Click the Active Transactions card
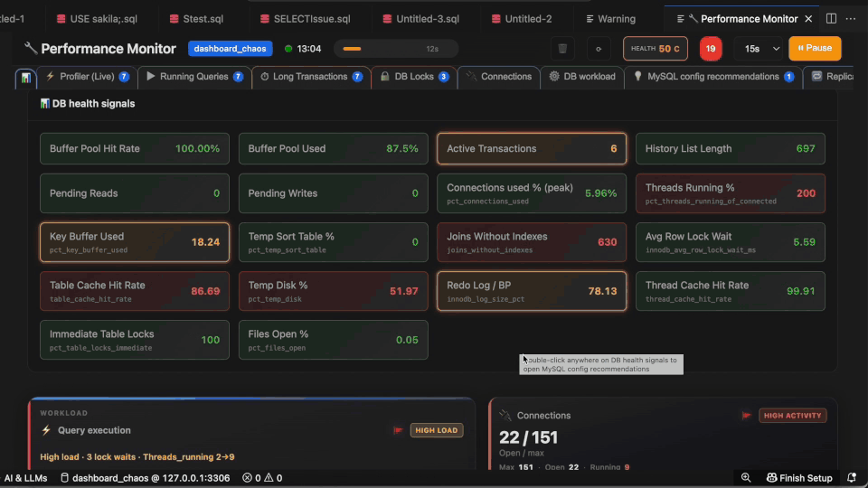The image size is (868, 488). click(532, 148)
